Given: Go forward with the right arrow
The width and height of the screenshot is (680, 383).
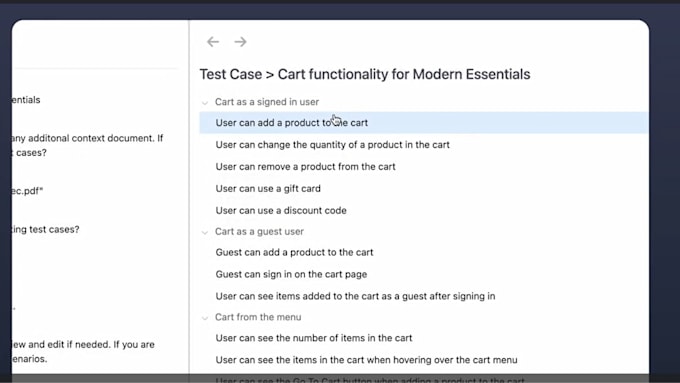Looking at the screenshot, I should [240, 42].
